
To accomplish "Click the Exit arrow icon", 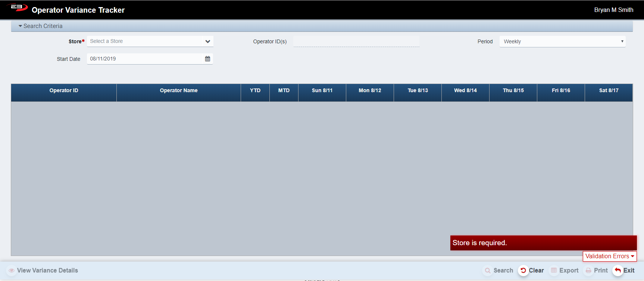I will [618, 271].
